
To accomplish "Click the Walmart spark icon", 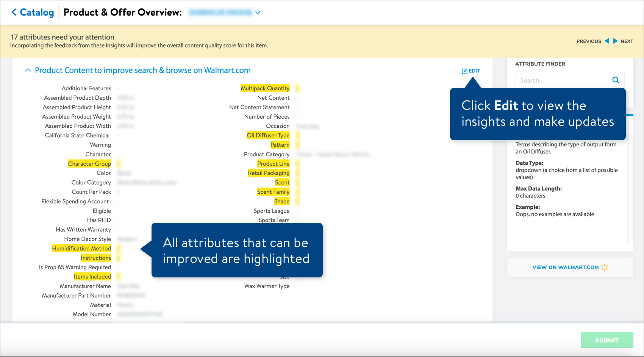I will [605, 267].
